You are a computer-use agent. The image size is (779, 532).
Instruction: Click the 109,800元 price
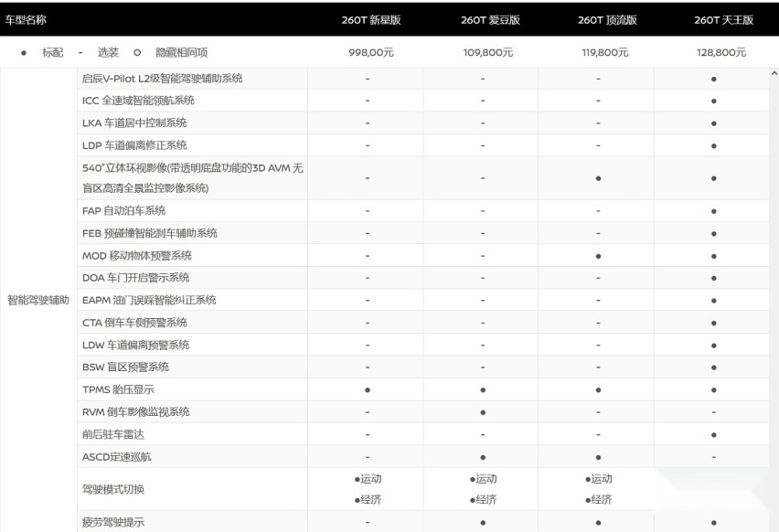(488, 53)
